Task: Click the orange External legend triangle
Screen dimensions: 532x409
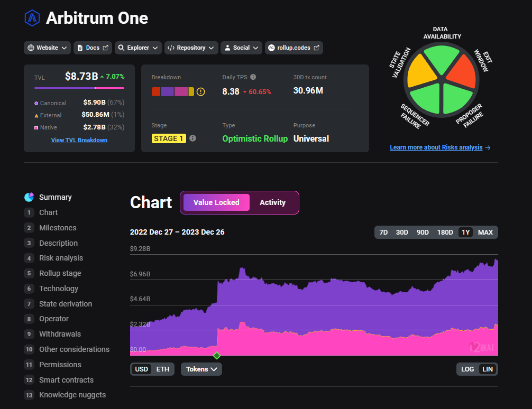Action: 36,116
